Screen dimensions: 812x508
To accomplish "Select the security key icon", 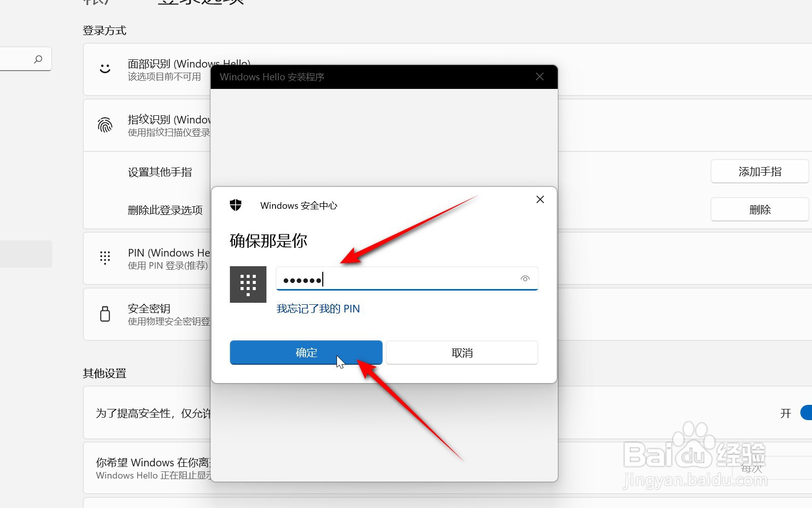I will (105, 314).
